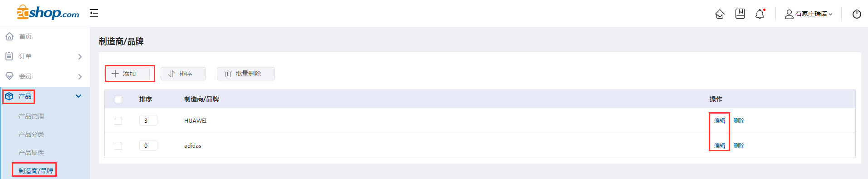Click the 订单 orders clipboard icon
868x179 pixels.
pos(9,56)
